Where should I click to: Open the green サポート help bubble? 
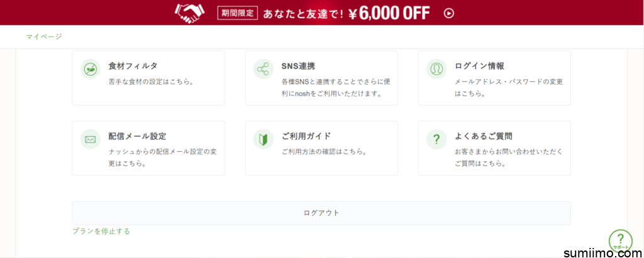point(620,240)
